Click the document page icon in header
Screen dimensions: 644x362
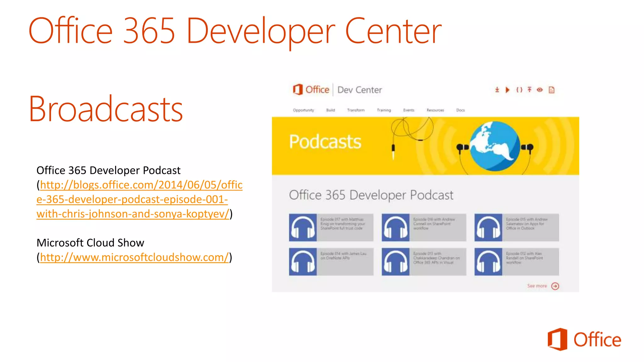coord(552,90)
